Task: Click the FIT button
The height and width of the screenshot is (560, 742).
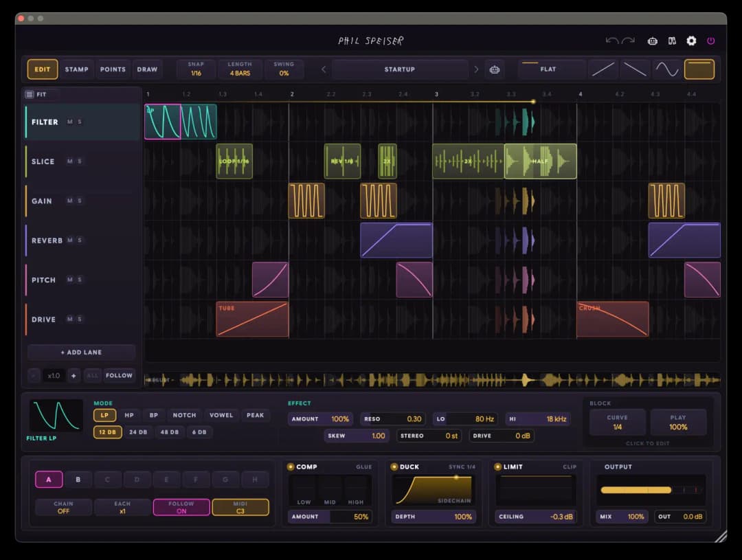Action: (x=42, y=94)
